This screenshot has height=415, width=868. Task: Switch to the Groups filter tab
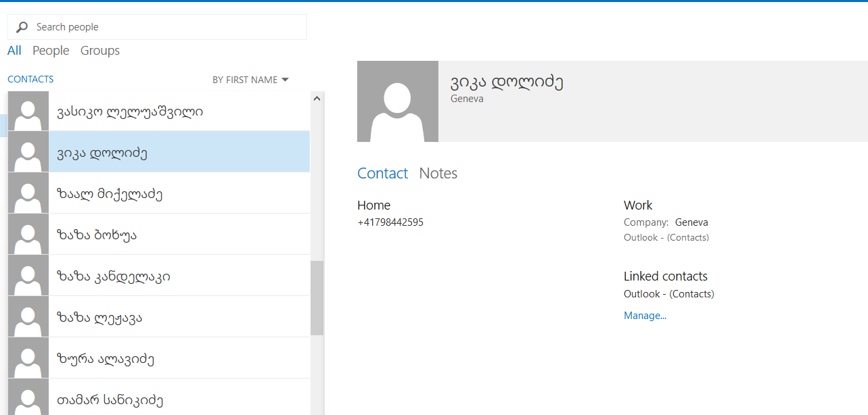[100, 51]
